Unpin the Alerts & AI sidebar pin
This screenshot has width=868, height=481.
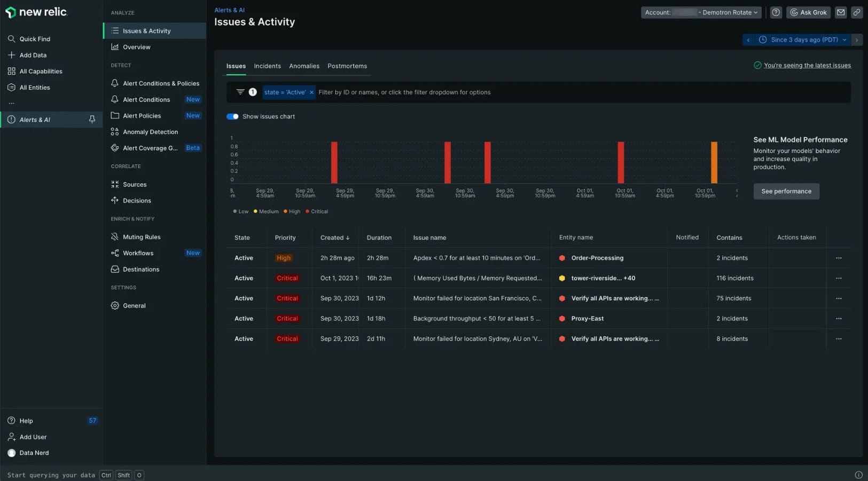point(92,119)
